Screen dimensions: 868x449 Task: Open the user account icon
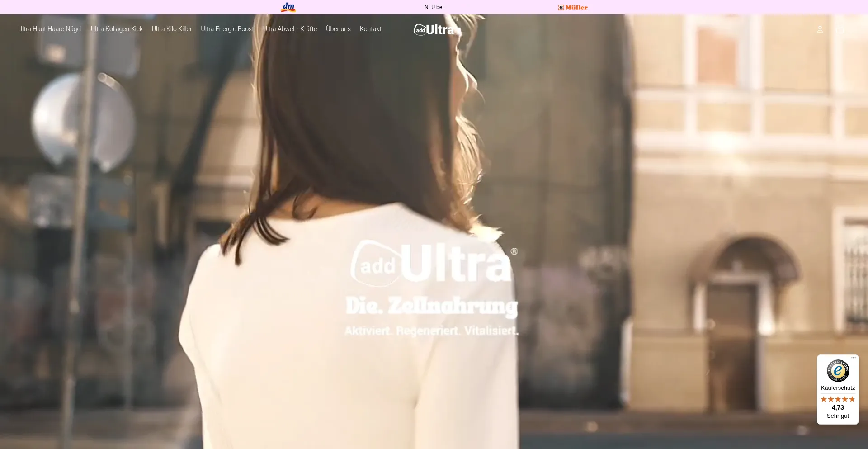click(x=820, y=29)
